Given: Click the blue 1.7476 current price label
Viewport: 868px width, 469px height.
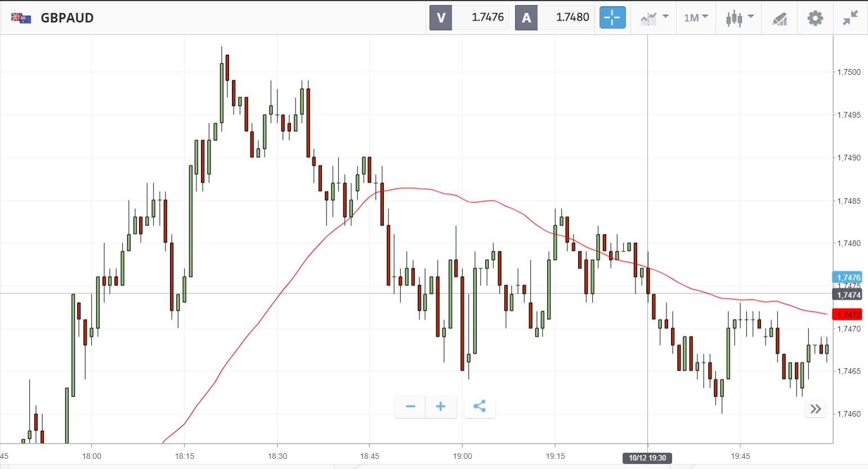Looking at the screenshot, I should [848, 277].
